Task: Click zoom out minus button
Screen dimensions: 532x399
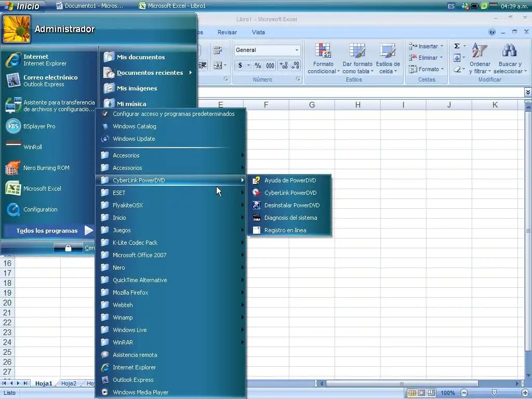Action: pos(464,393)
